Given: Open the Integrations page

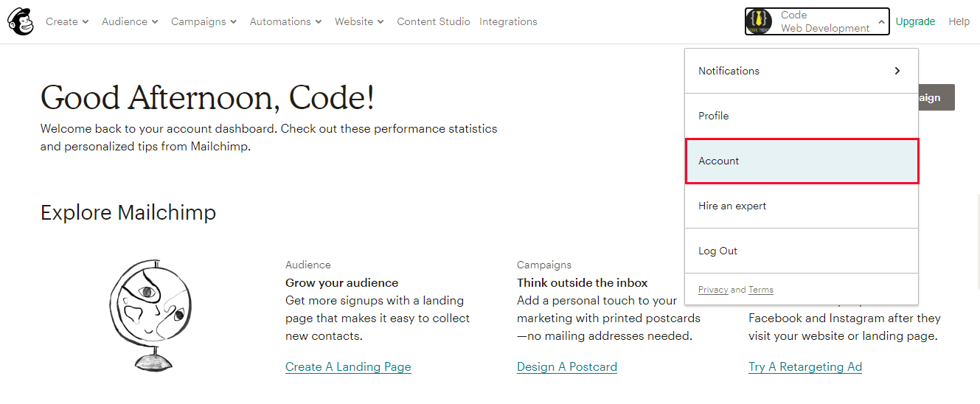Looking at the screenshot, I should click(x=508, y=21).
